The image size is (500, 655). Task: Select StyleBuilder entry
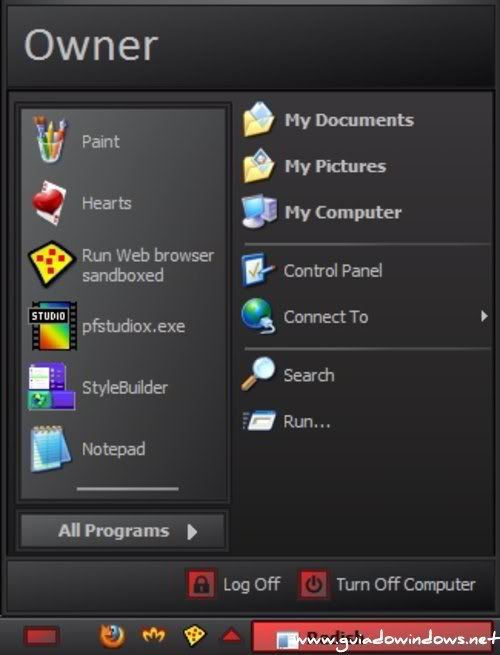click(124, 387)
